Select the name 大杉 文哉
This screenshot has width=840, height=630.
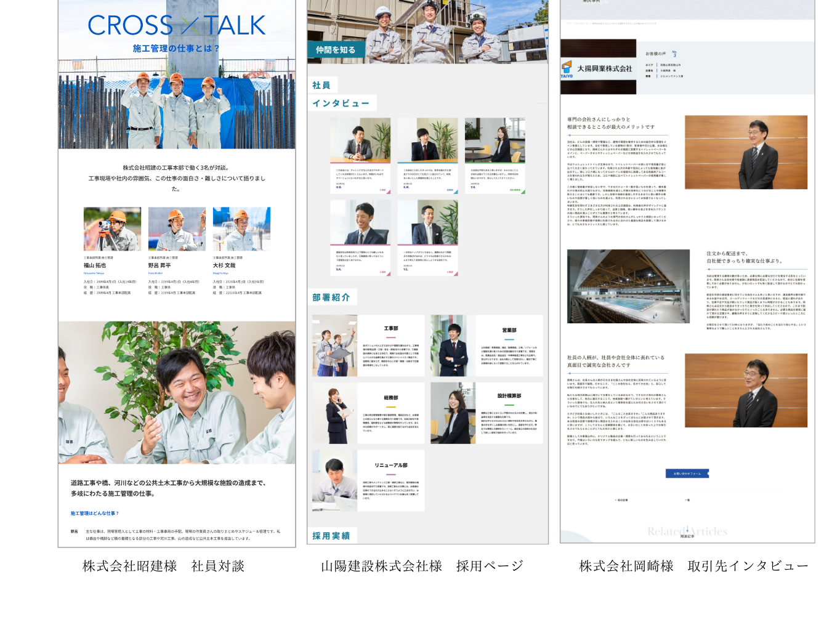(224, 265)
